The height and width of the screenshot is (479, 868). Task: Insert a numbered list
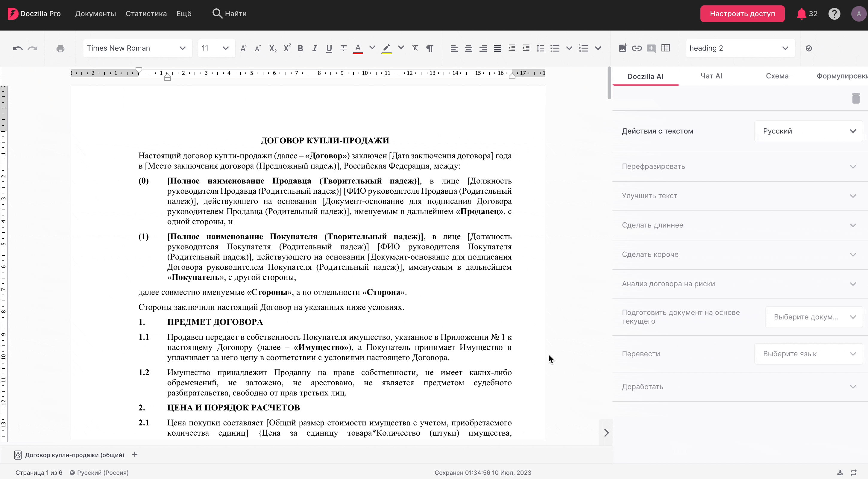pyautogui.click(x=584, y=48)
